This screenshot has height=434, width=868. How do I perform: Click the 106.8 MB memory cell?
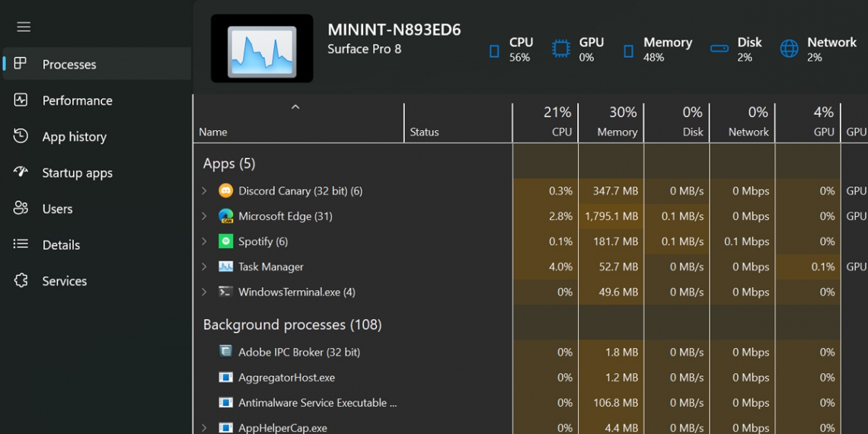(x=611, y=403)
